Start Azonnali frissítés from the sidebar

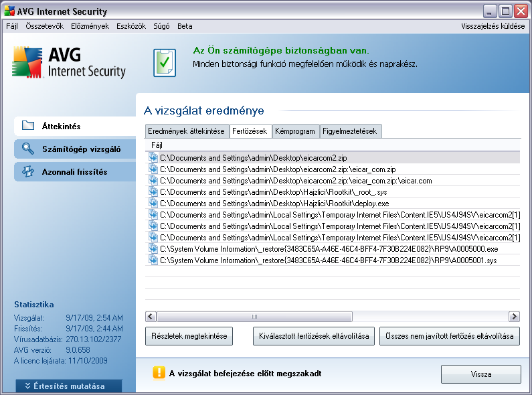coord(75,171)
